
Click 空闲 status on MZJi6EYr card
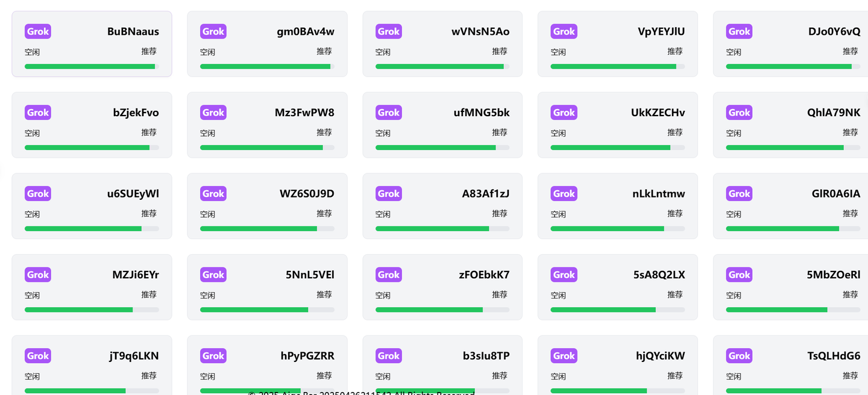32,296
